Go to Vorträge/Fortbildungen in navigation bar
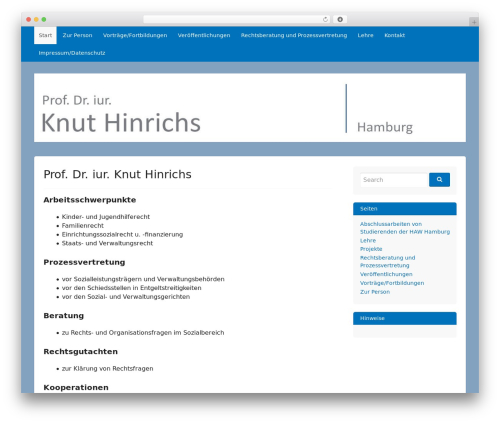This screenshot has height=423, width=500. tap(135, 35)
